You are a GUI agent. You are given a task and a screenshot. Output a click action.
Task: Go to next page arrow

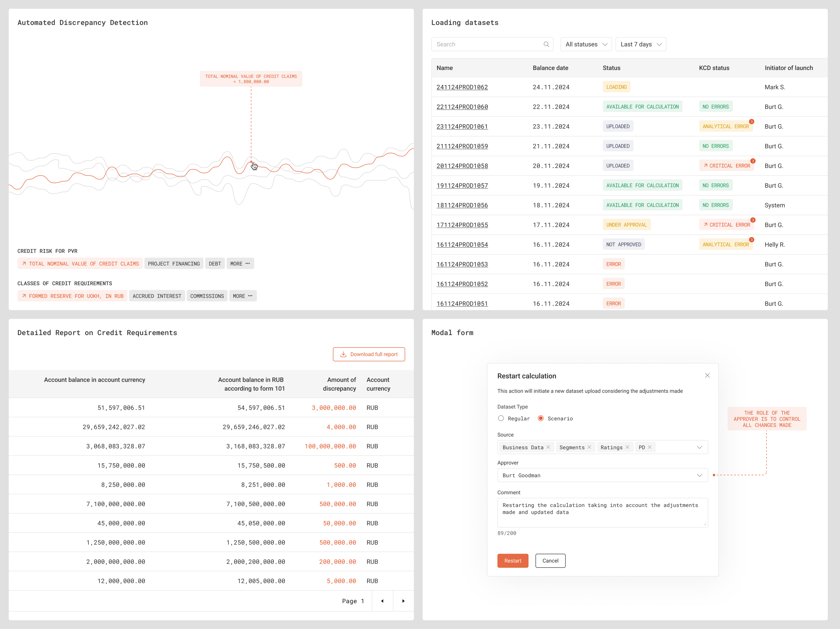click(x=403, y=601)
